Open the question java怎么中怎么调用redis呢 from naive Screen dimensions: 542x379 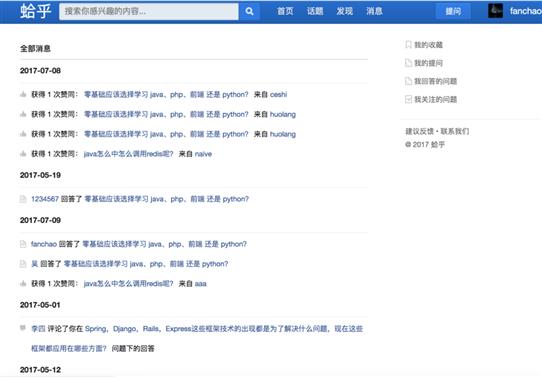[128, 154]
